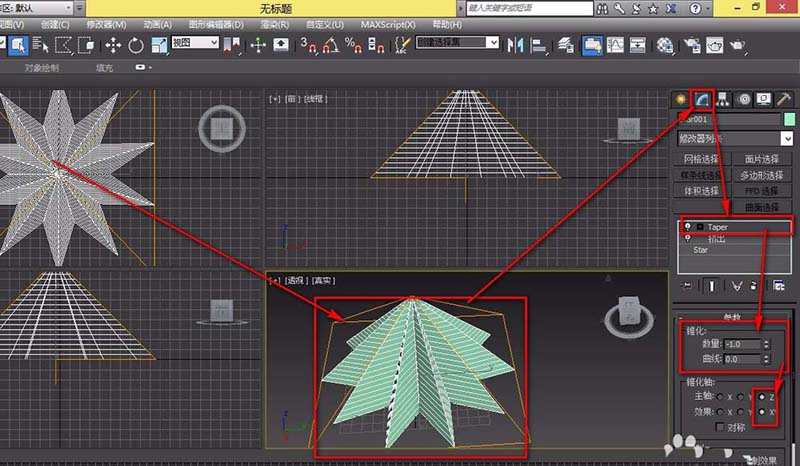Open Edit Named Selection Sets icon

[x=402, y=45]
